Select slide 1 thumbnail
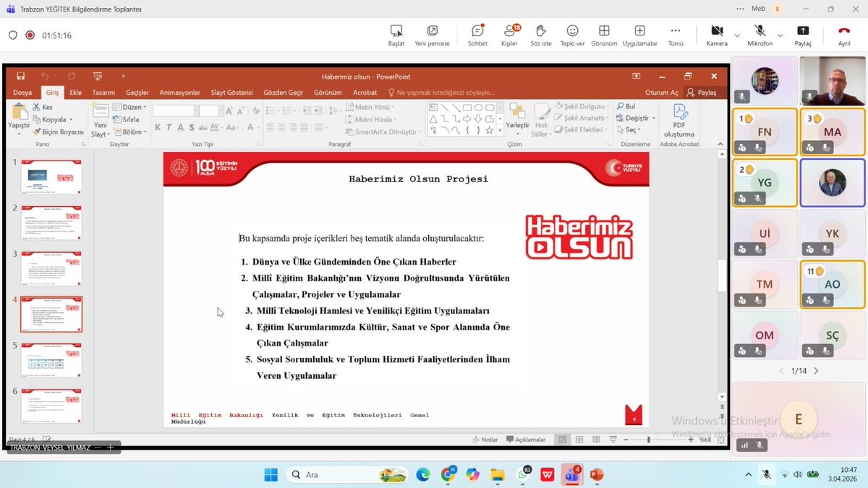This screenshot has height=488, width=868. pyautogui.click(x=51, y=176)
